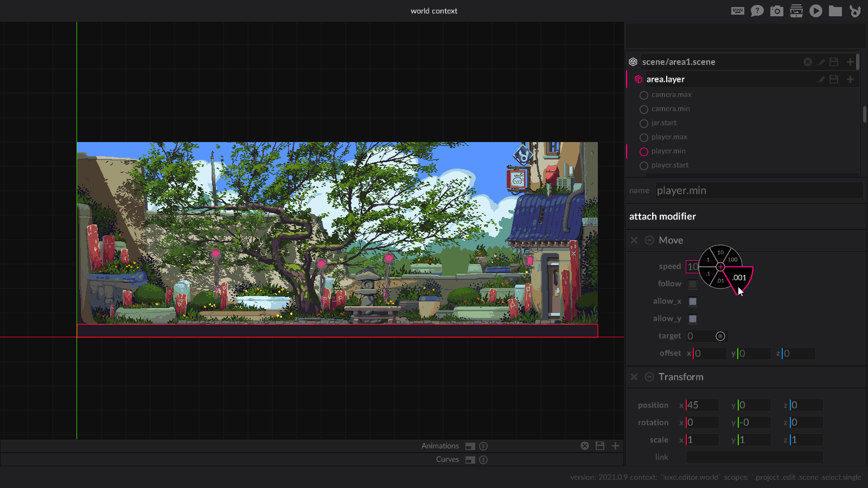This screenshot has width=868, height=488.
Task: Click the pink center plus of the radial dial
Action: click(x=720, y=267)
